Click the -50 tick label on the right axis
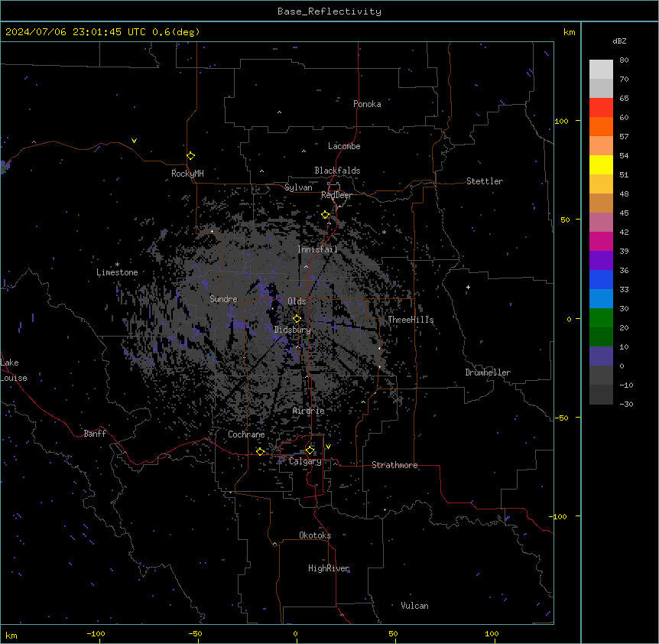The height and width of the screenshot is (644, 659). [x=563, y=418]
